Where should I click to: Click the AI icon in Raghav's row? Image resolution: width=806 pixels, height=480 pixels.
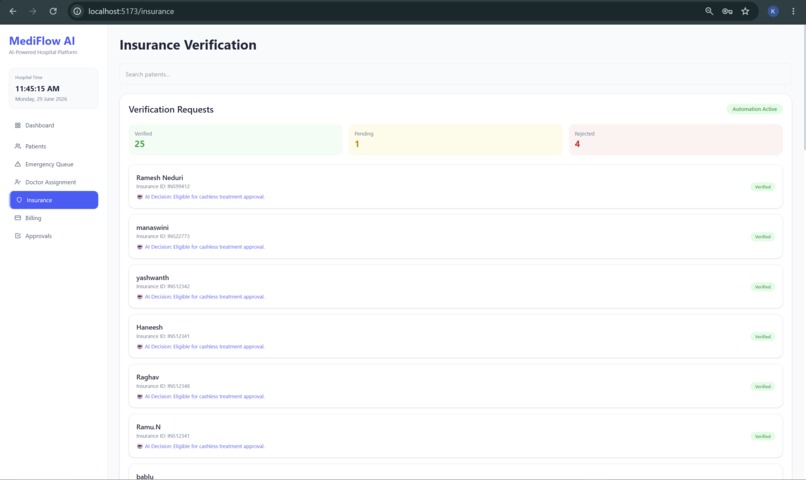[x=139, y=397]
